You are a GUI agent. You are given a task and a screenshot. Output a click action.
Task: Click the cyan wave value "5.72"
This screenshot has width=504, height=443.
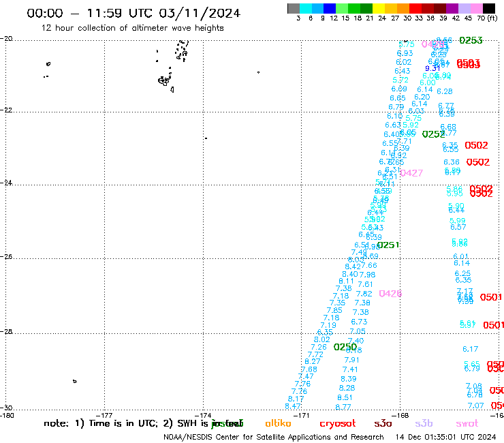tap(400, 80)
